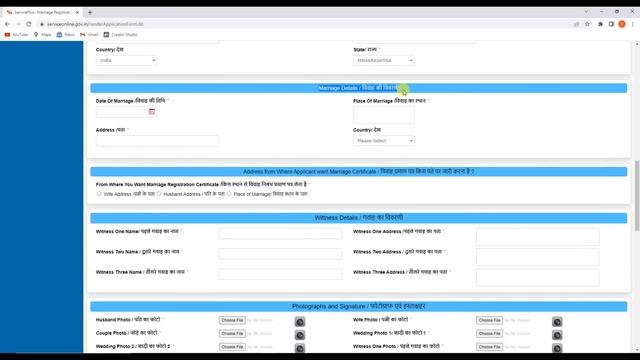Viewport: 640px width, 360px height.
Task: Focus the Witness Three Name field
Action: (280, 274)
